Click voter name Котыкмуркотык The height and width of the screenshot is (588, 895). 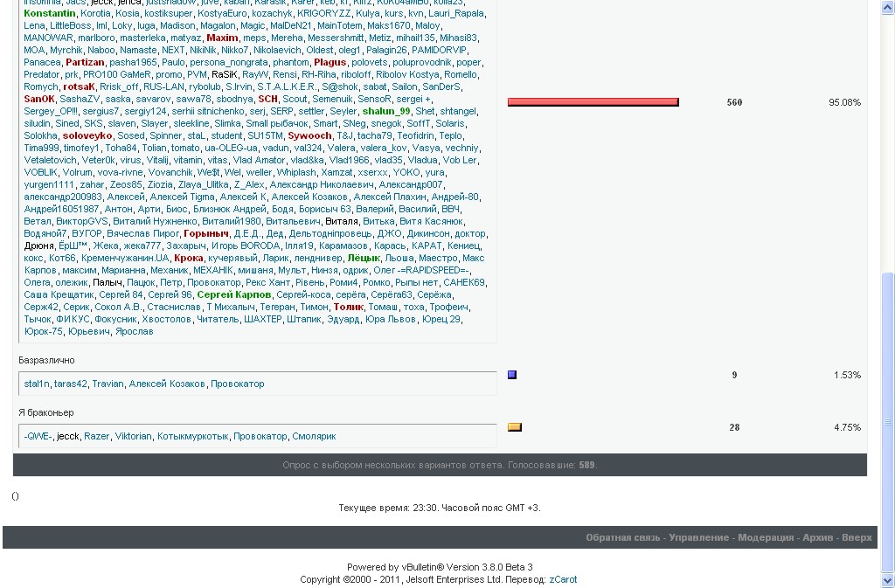tap(192, 436)
